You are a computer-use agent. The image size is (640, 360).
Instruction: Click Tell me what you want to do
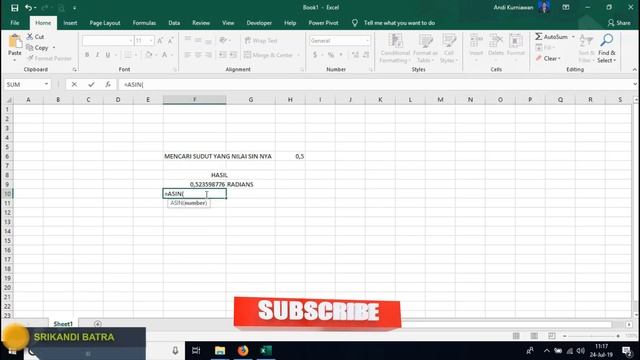pos(399,23)
